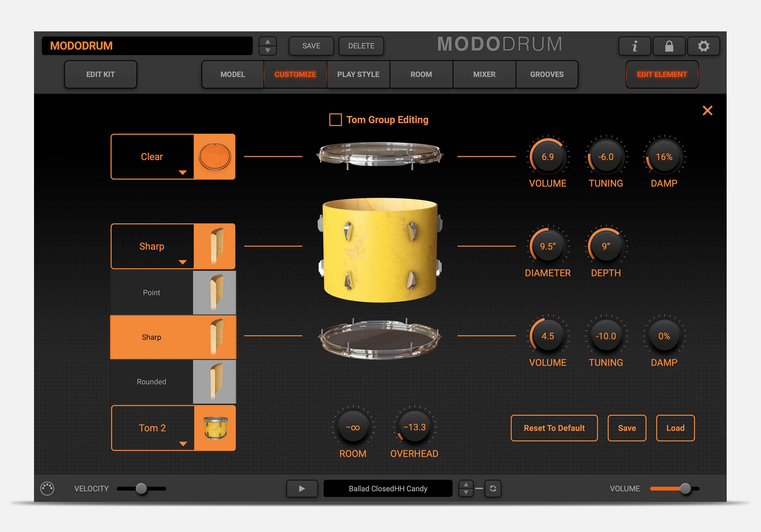Open settings via the gear icon
Image resolution: width=761 pixels, height=532 pixels.
click(x=703, y=46)
